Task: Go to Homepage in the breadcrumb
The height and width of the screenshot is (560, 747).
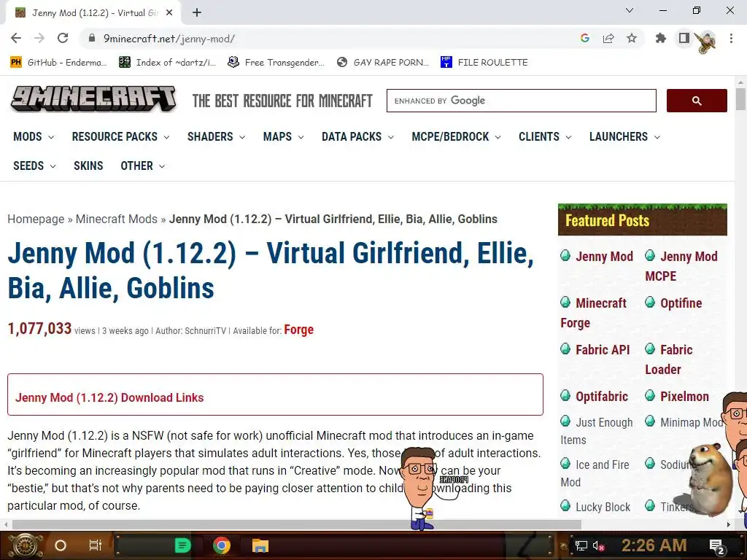Action: [x=36, y=219]
